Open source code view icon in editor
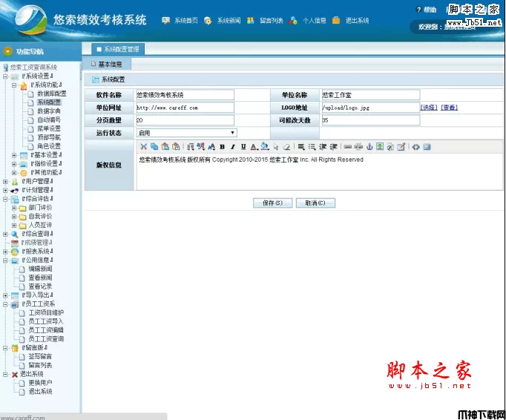The width and height of the screenshot is (506, 420). click(x=415, y=146)
